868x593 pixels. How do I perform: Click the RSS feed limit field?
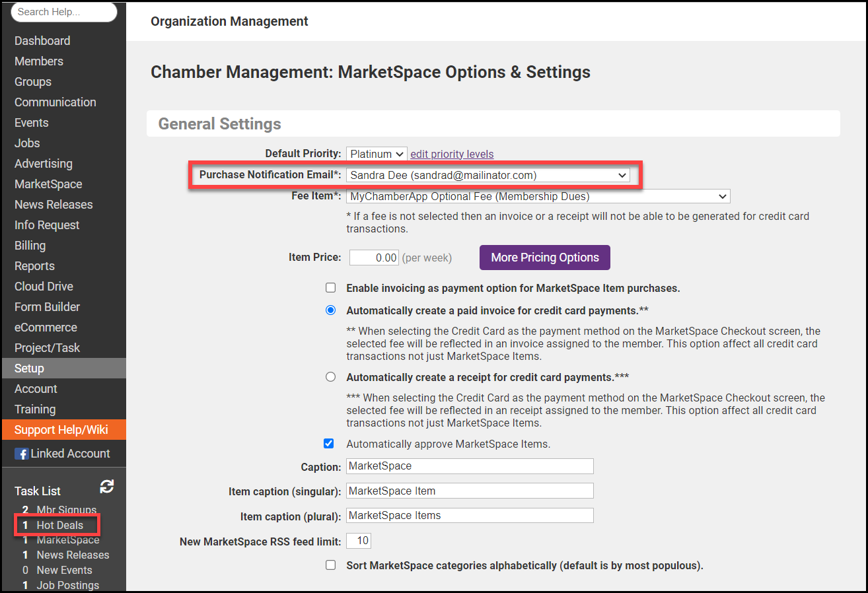click(x=359, y=541)
